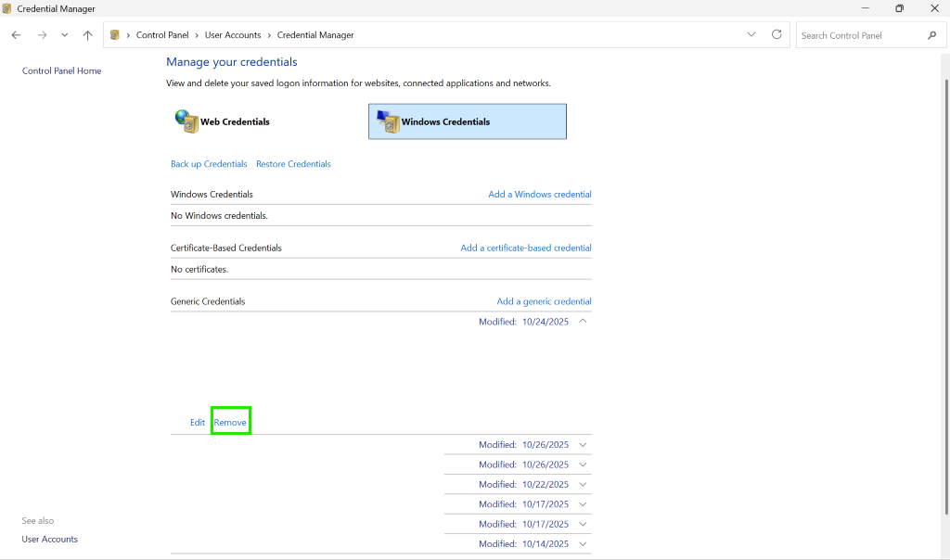
Task: Click the "No certificates." text
Action: point(199,270)
